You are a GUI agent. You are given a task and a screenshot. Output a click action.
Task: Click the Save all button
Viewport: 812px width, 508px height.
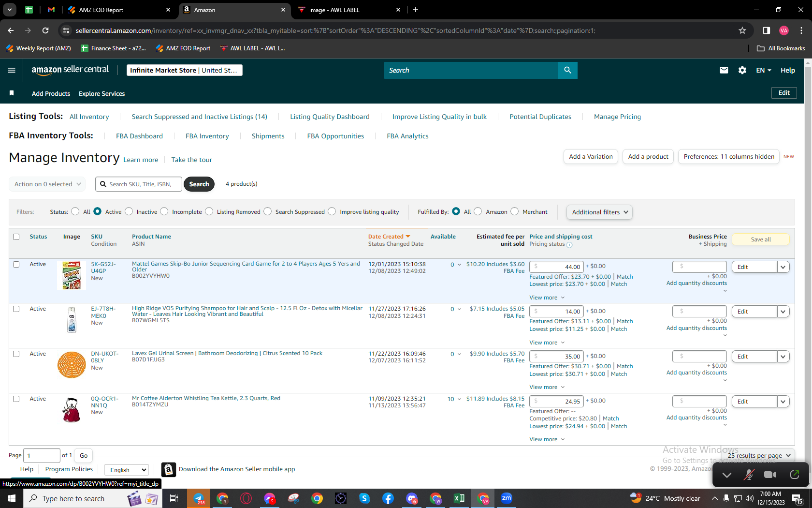click(x=761, y=239)
